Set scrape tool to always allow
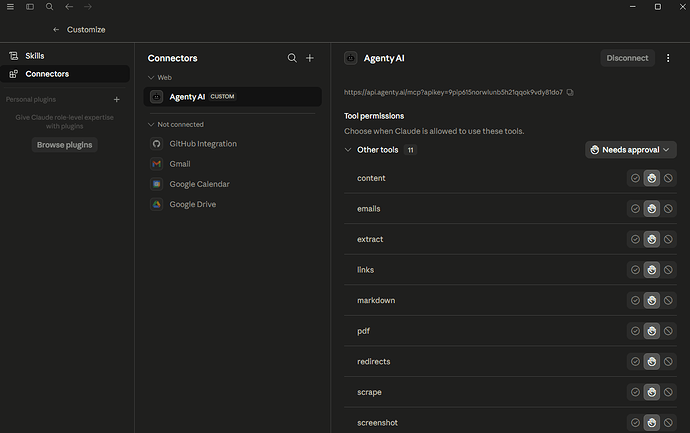This screenshot has height=433, width=690. 635,392
